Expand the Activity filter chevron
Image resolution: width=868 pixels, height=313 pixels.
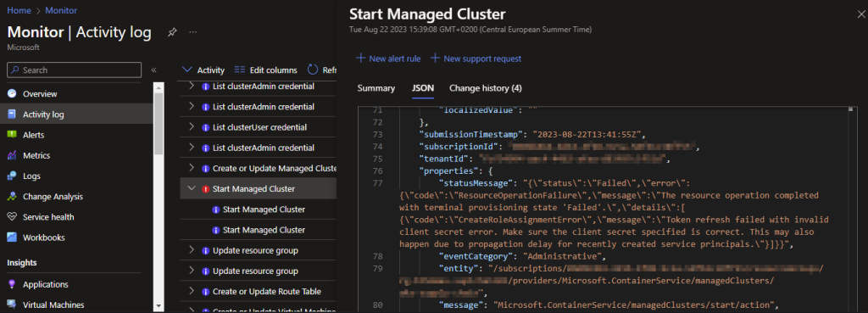pyautogui.click(x=187, y=70)
